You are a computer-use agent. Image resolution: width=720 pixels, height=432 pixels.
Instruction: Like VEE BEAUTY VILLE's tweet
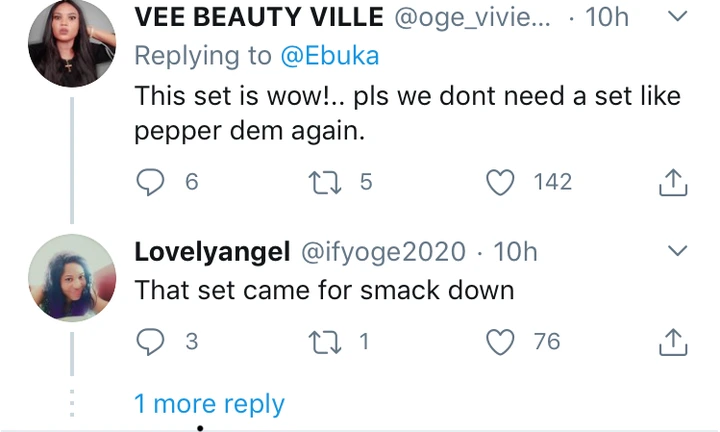pyautogui.click(x=502, y=181)
